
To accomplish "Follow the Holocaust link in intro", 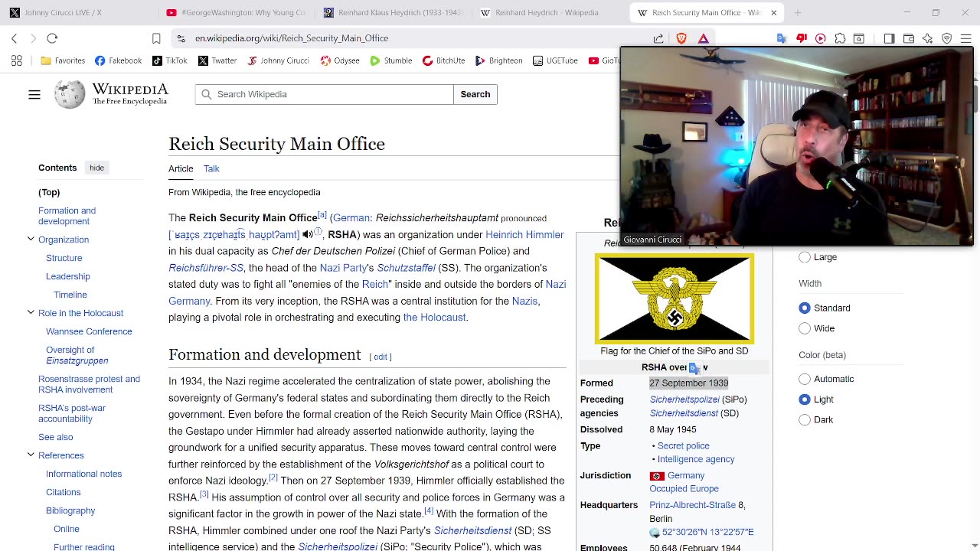I will [434, 318].
